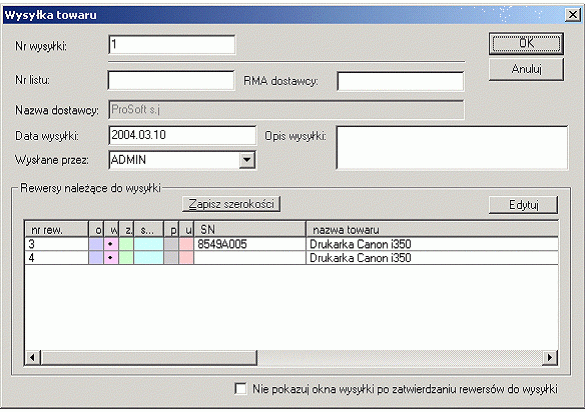Click the Nr wysyłki input field
The image size is (585, 412).
click(x=172, y=44)
